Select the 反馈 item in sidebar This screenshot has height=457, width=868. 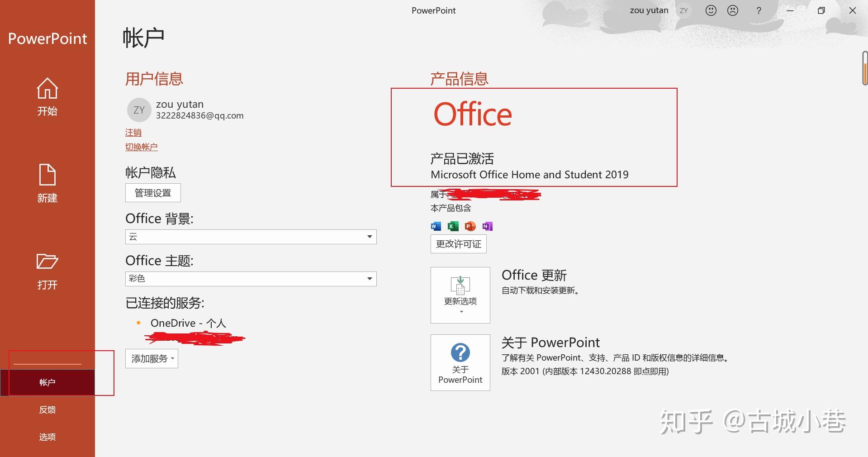point(47,409)
